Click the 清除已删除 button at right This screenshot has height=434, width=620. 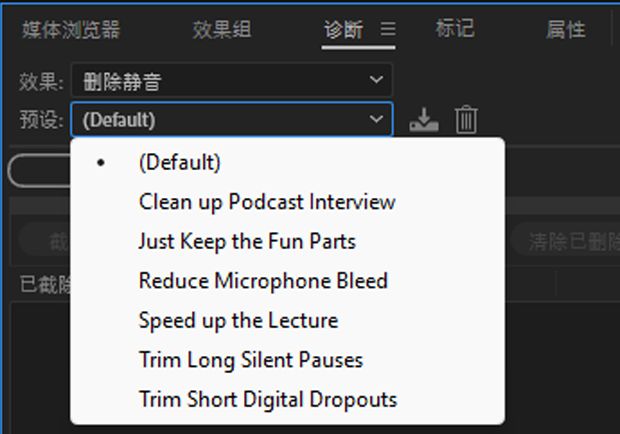pos(566,241)
